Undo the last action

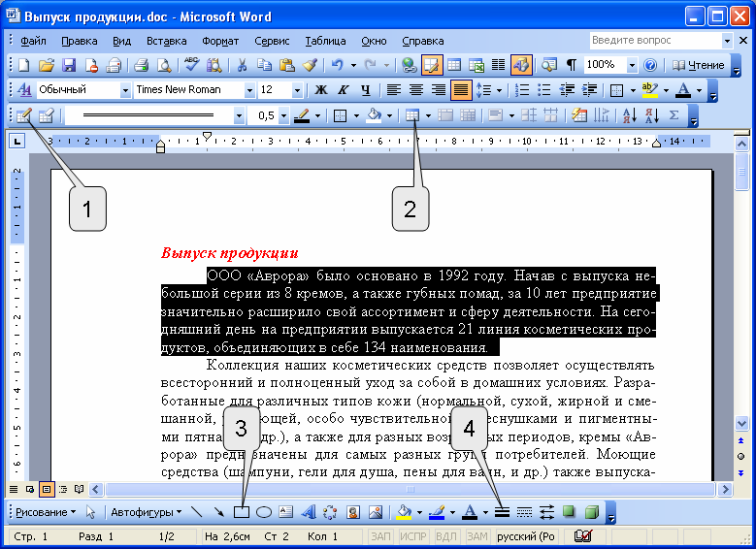click(x=338, y=65)
